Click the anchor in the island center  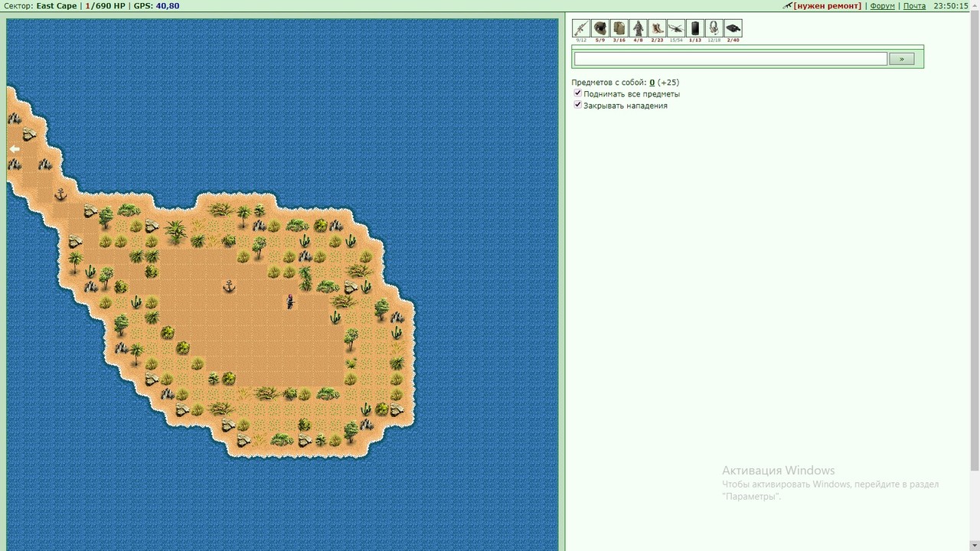(x=228, y=286)
